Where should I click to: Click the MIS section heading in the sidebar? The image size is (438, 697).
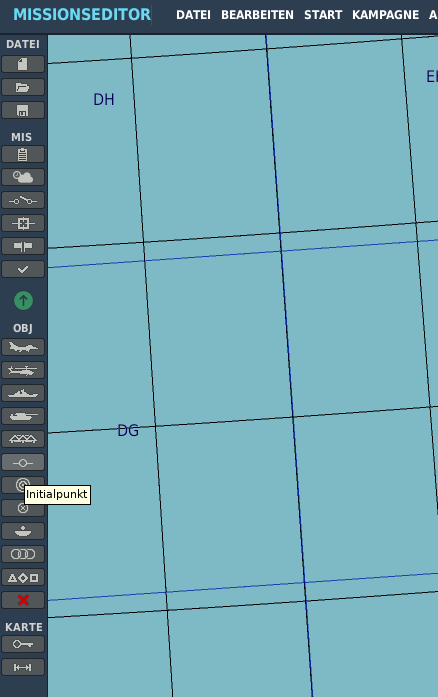22,137
